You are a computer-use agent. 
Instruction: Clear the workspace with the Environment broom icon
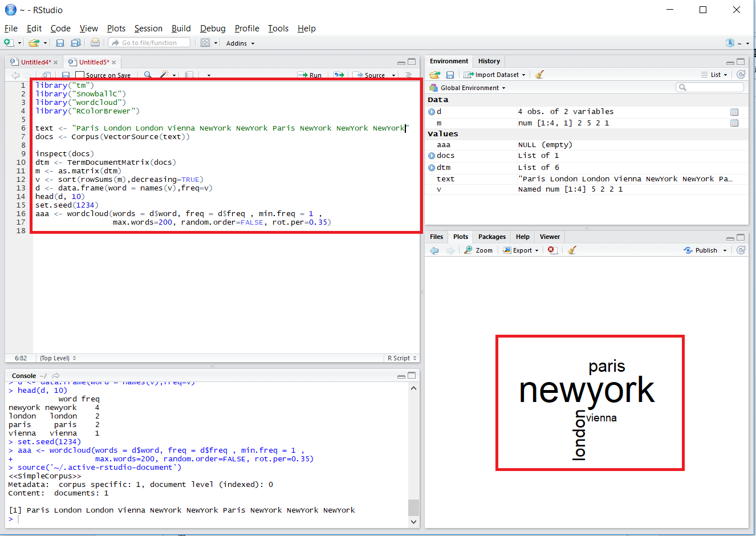[x=539, y=75]
